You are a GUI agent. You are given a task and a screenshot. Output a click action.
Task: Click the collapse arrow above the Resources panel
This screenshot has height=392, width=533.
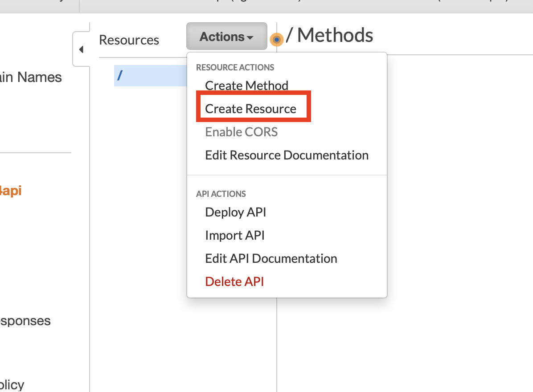click(x=81, y=49)
